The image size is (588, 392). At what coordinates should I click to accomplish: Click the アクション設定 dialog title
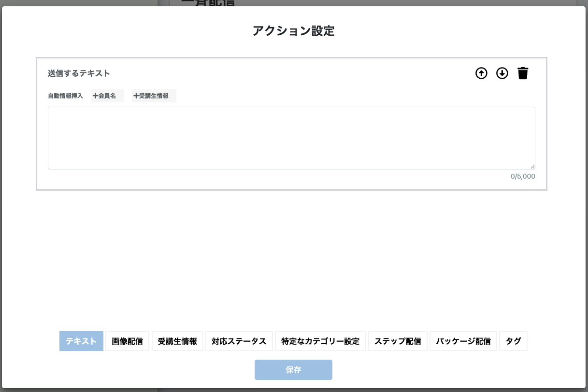(x=293, y=31)
